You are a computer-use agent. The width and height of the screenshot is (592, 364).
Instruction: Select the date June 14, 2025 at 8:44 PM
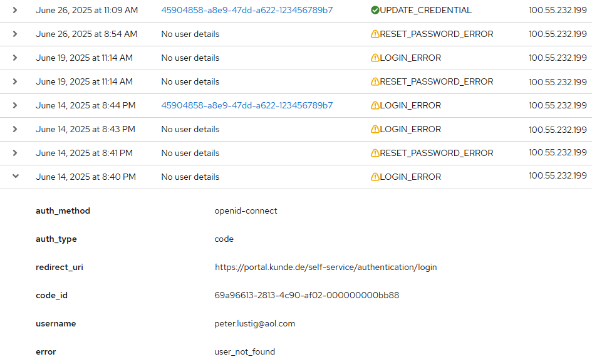coord(86,105)
